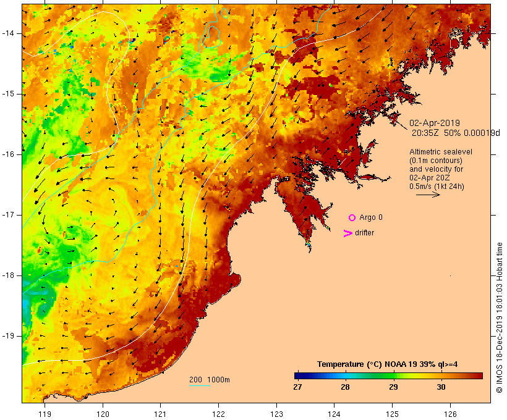Click the temperature color bar
Screen dimensions: 507x420
click(388, 376)
